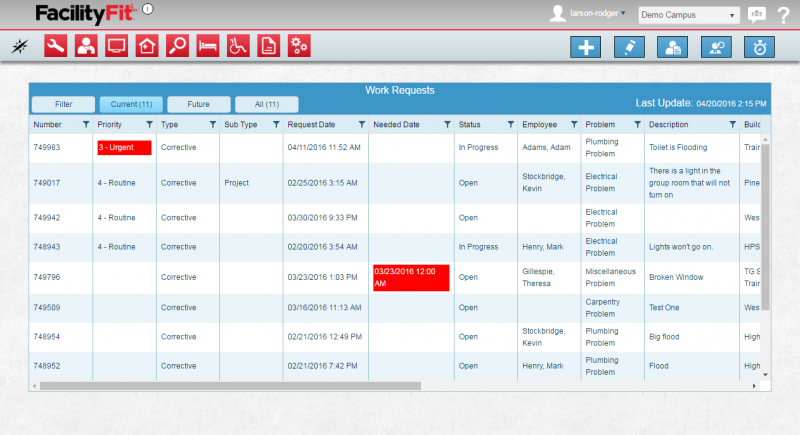The image size is (800, 435).
Task: Open filter on Sub Type column
Action: tap(276, 124)
